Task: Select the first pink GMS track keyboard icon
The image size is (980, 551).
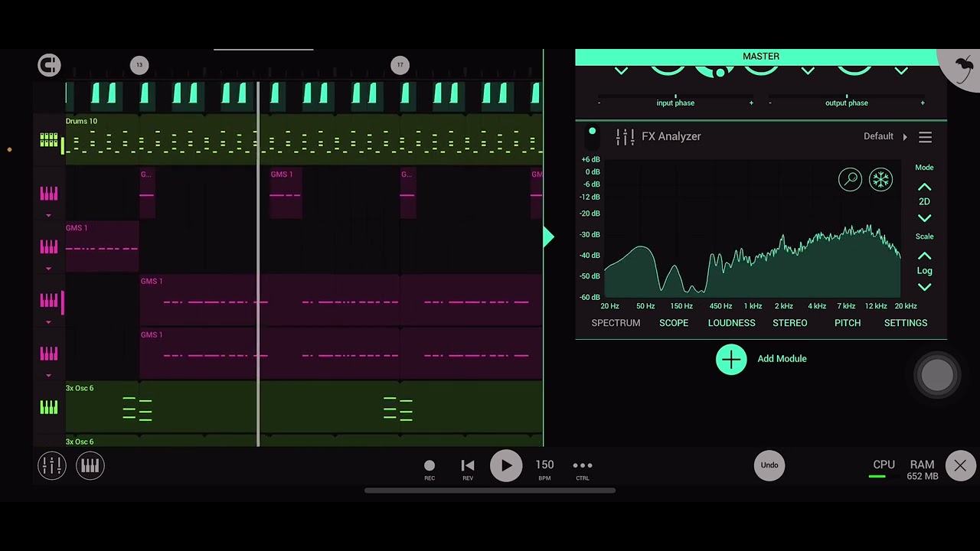Action: 49,194
